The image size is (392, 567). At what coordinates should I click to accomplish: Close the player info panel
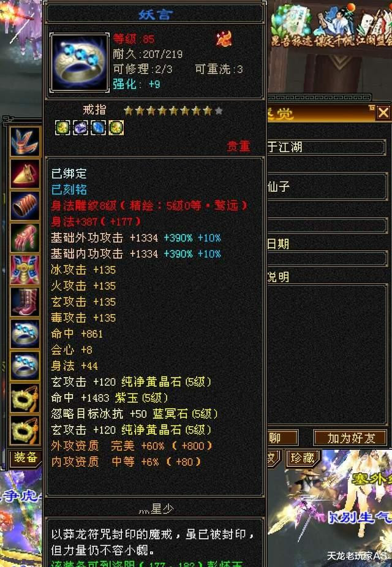383,113
